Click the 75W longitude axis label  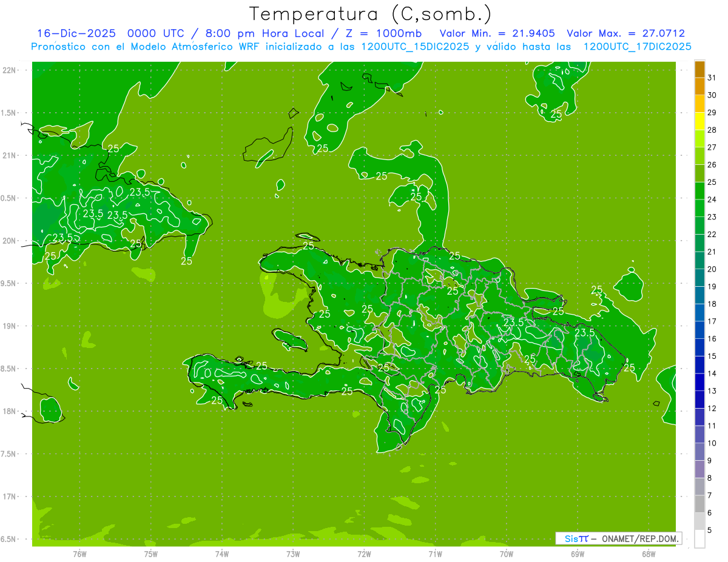(x=151, y=554)
